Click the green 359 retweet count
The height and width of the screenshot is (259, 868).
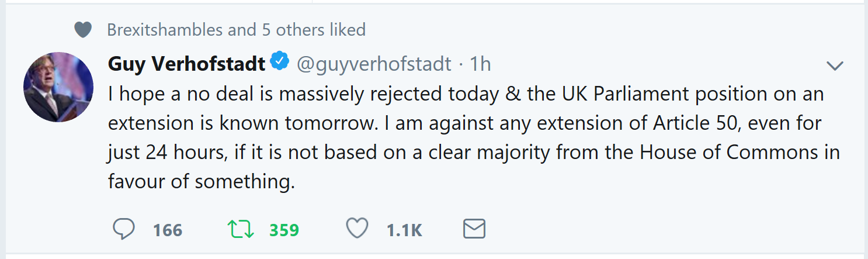pyautogui.click(x=284, y=230)
